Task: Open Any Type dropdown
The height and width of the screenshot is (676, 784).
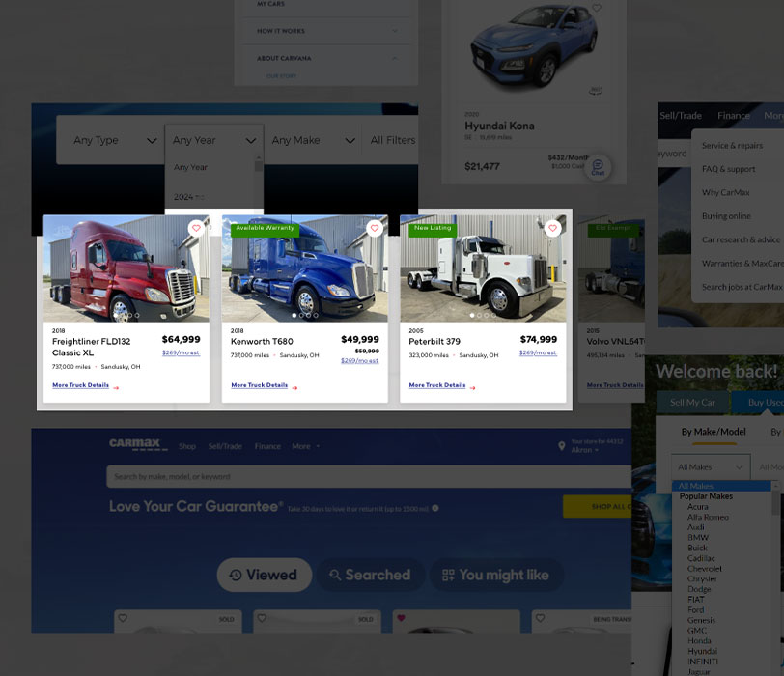Action: tap(115, 140)
